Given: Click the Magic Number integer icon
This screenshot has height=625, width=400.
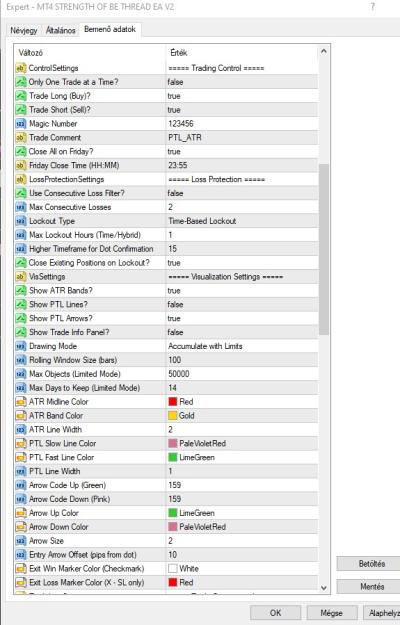Looking at the screenshot, I should click(x=21, y=124).
